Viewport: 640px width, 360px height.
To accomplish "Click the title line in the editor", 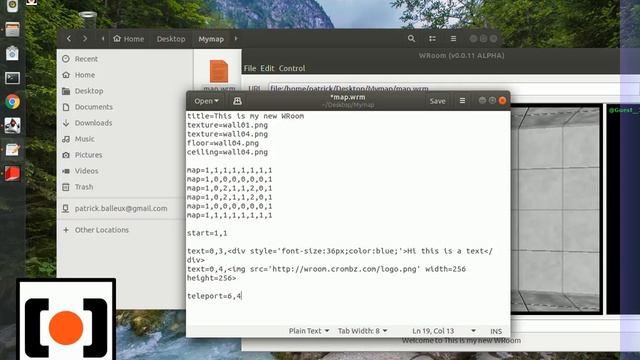I will [245, 116].
